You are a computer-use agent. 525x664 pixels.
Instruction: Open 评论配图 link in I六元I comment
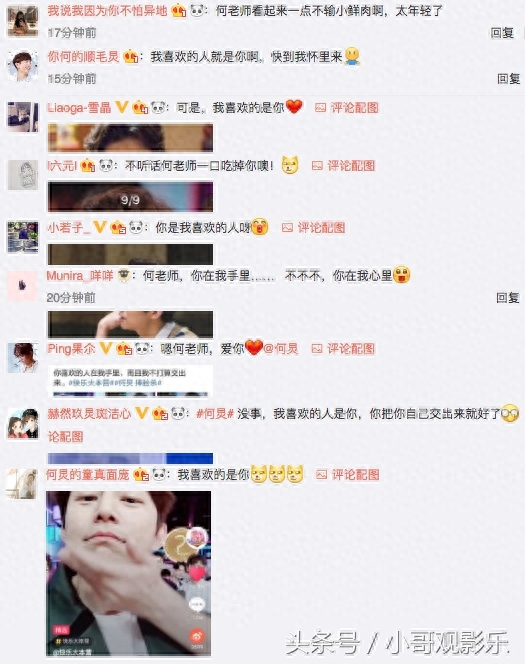[351, 166]
